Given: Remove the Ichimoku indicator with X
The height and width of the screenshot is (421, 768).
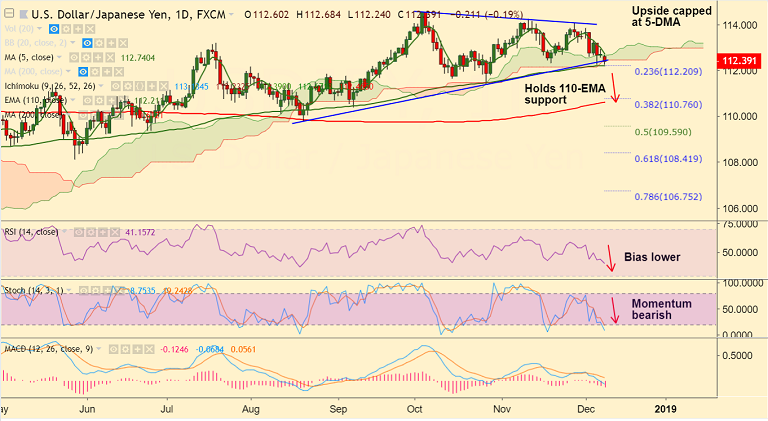Looking at the screenshot, I should click(x=164, y=86).
